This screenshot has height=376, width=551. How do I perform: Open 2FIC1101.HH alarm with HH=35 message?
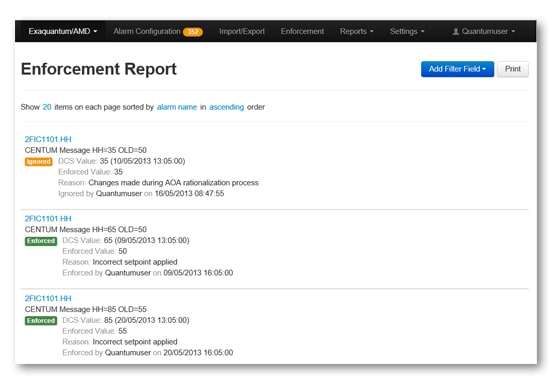[x=48, y=139]
